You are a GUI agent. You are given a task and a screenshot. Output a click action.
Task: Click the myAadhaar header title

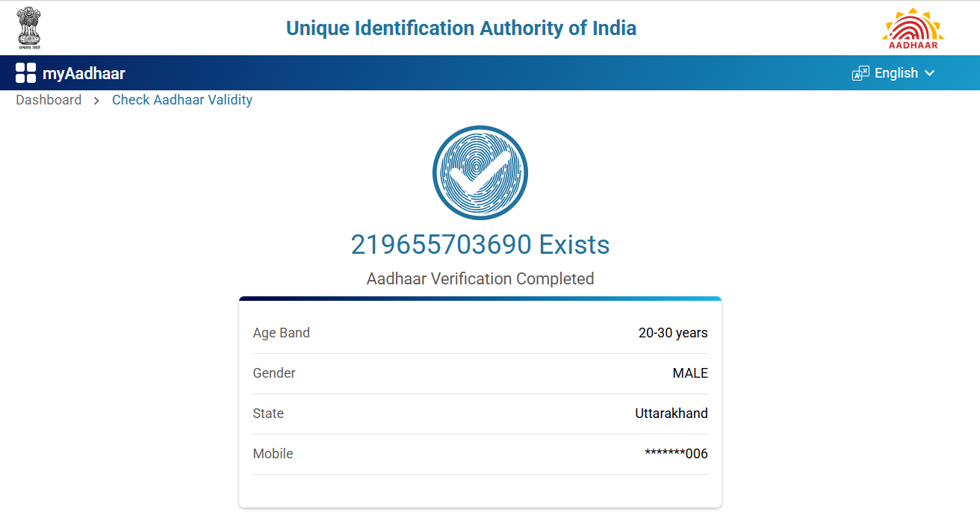tap(84, 73)
